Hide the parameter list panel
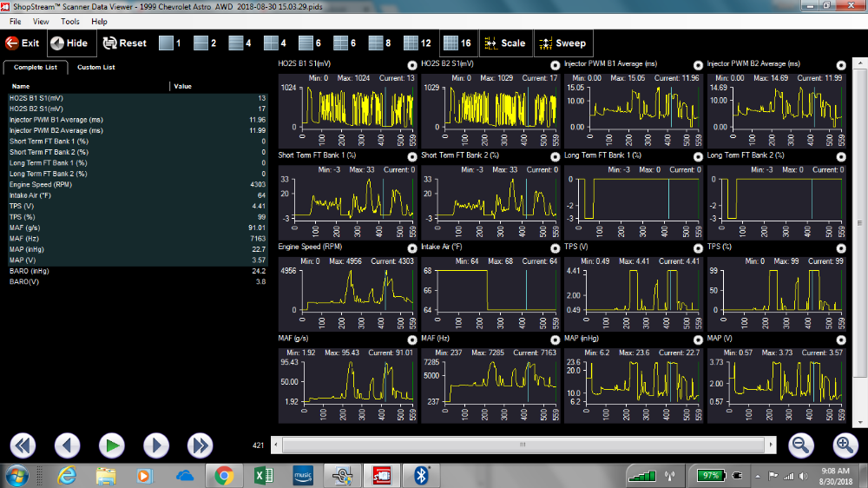Image resolution: width=868 pixels, height=488 pixels. click(x=69, y=43)
